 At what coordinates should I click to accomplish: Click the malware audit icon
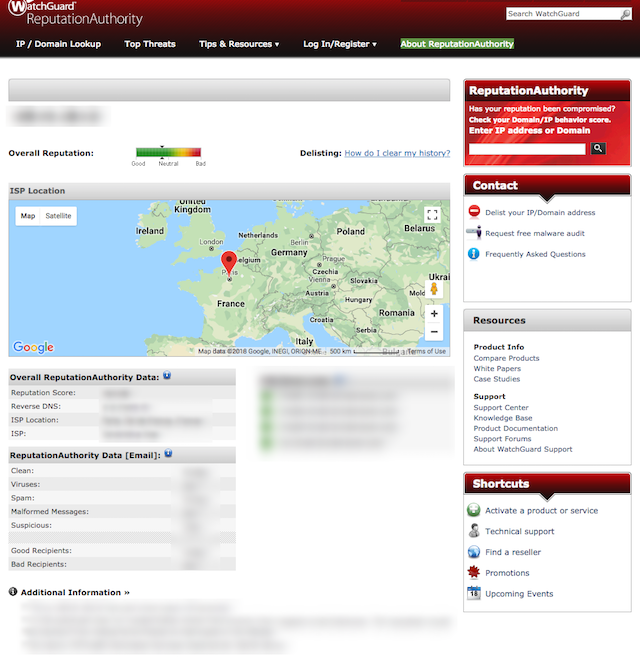474,232
